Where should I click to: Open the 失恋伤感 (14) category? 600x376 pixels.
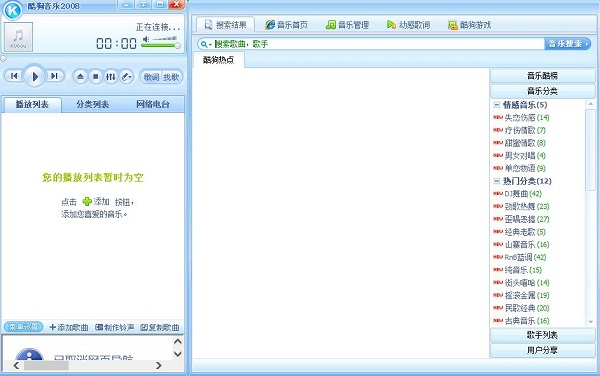tap(527, 117)
